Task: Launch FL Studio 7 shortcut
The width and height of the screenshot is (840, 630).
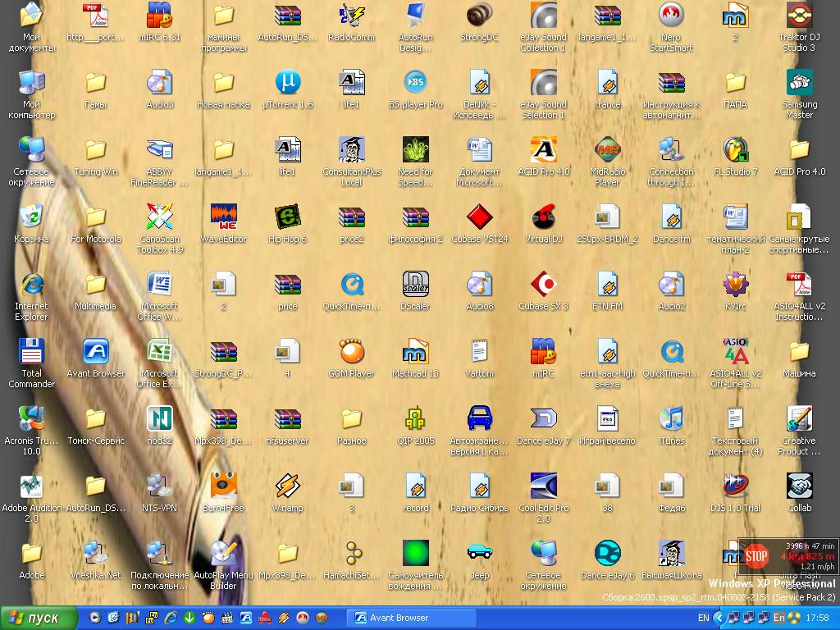Action: (736, 150)
